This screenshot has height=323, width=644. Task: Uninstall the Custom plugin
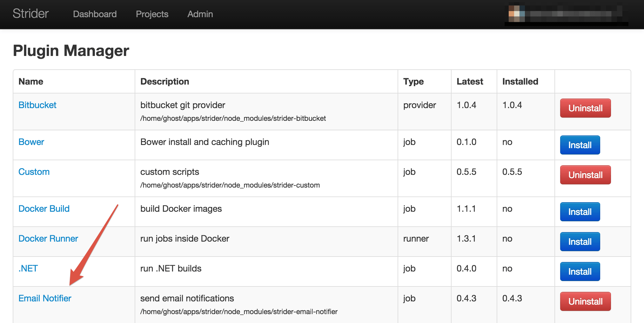tap(585, 175)
